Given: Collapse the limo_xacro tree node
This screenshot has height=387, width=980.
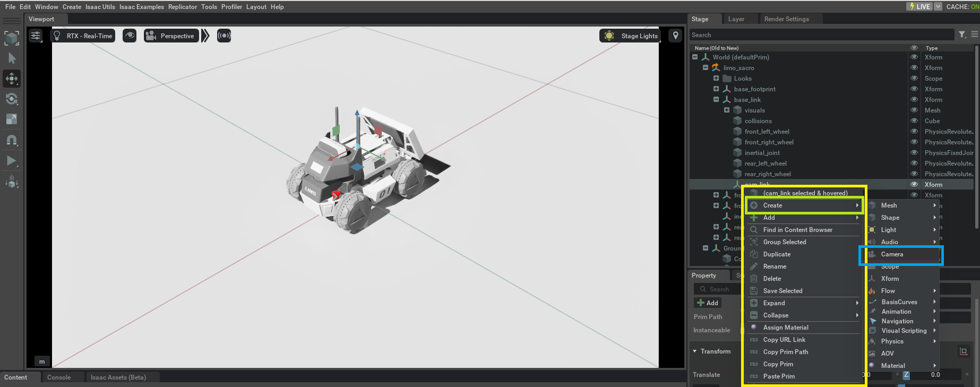Looking at the screenshot, I should coord(706,67).
